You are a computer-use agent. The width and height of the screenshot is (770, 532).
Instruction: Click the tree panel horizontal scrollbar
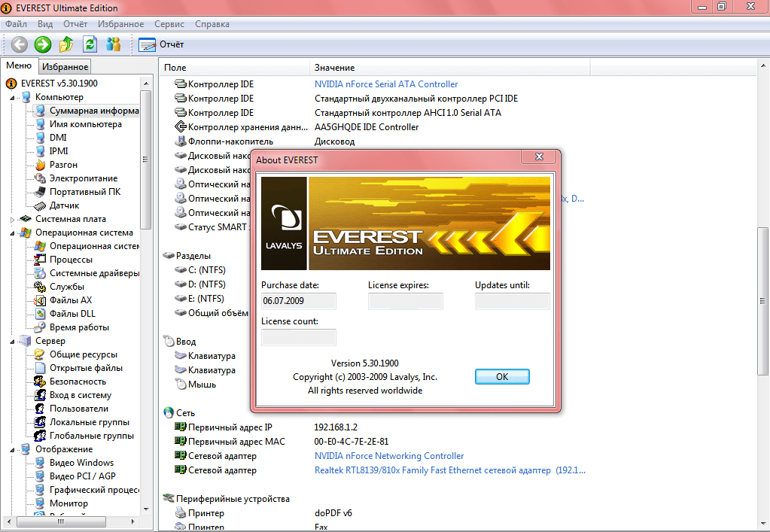point(70,521)
